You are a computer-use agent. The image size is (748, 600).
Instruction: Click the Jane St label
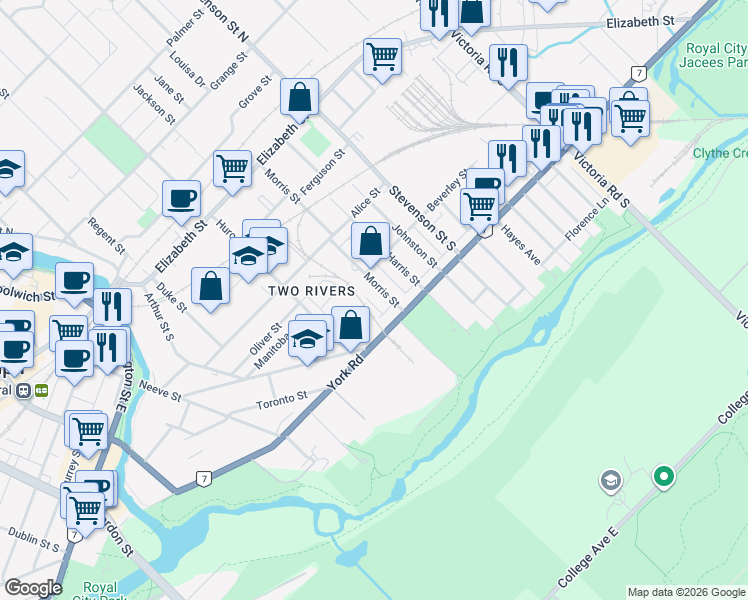coord(169,89)
